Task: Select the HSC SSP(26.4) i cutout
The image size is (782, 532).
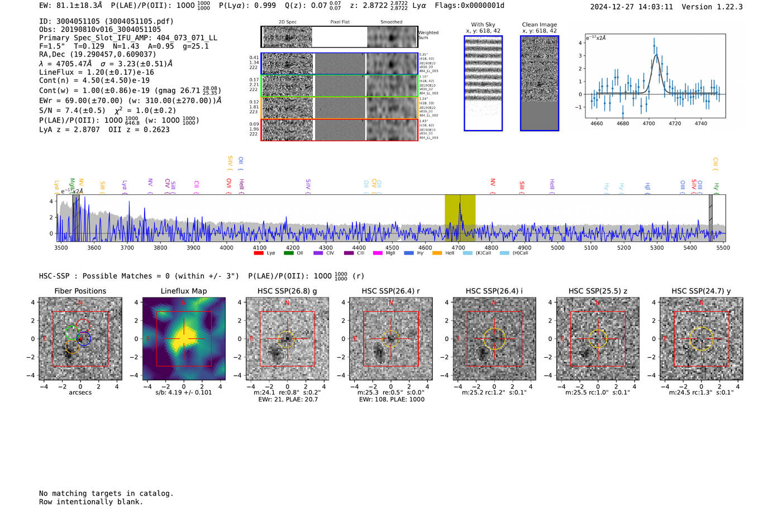Action: point(494,338)
